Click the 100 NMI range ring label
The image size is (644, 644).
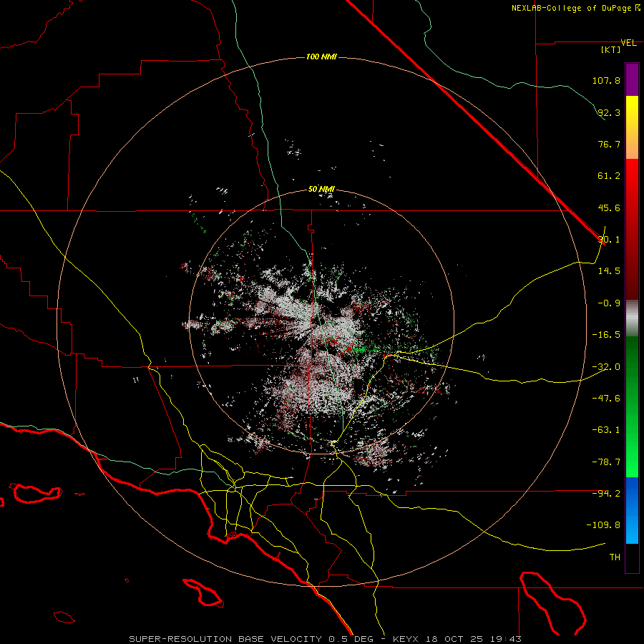[x=321, y=57]
